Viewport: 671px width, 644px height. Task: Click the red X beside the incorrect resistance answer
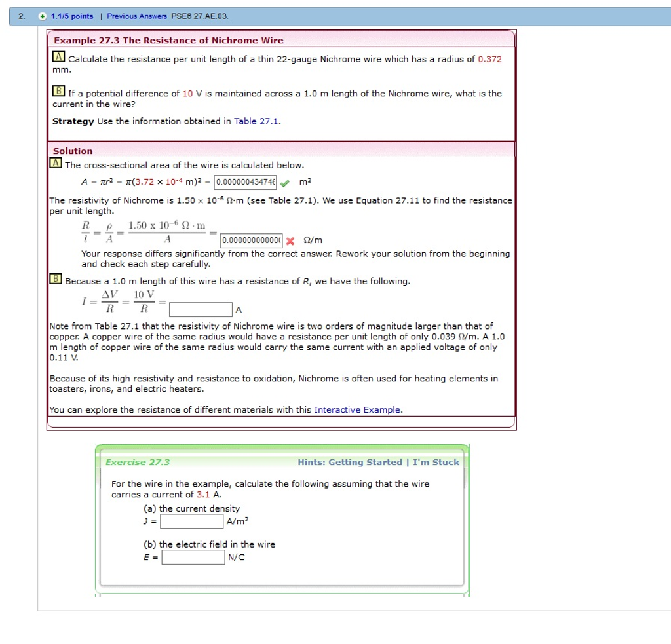[x=290, y=240]
